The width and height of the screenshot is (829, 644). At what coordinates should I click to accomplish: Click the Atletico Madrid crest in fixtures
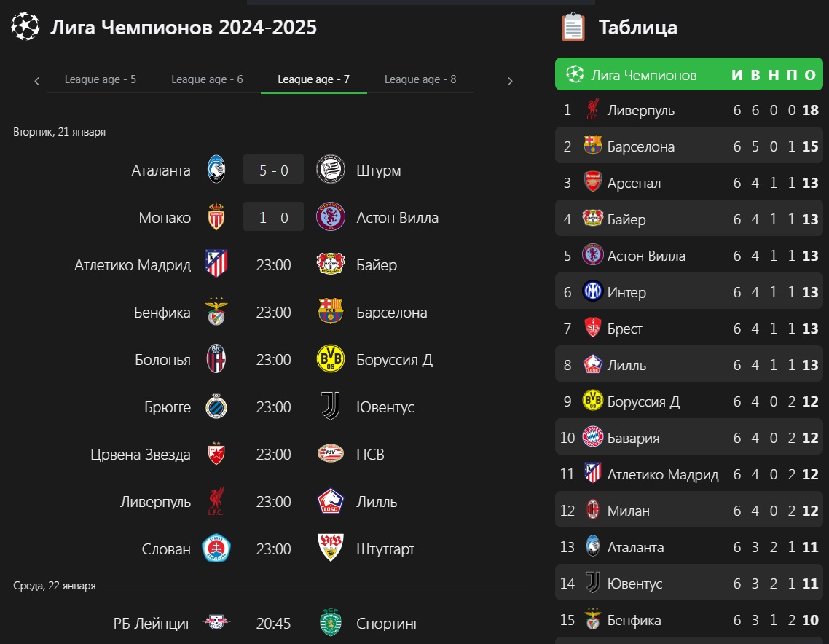point(216,264)
